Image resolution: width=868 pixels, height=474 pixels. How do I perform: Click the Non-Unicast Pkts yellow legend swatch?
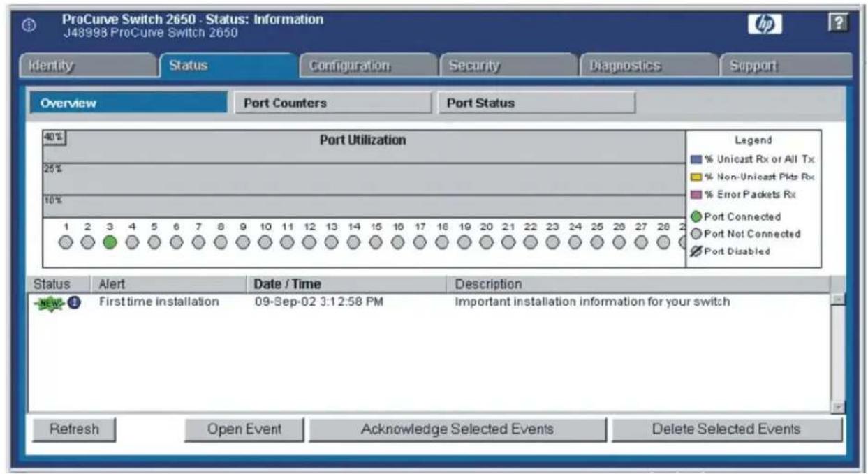(695, 177)
